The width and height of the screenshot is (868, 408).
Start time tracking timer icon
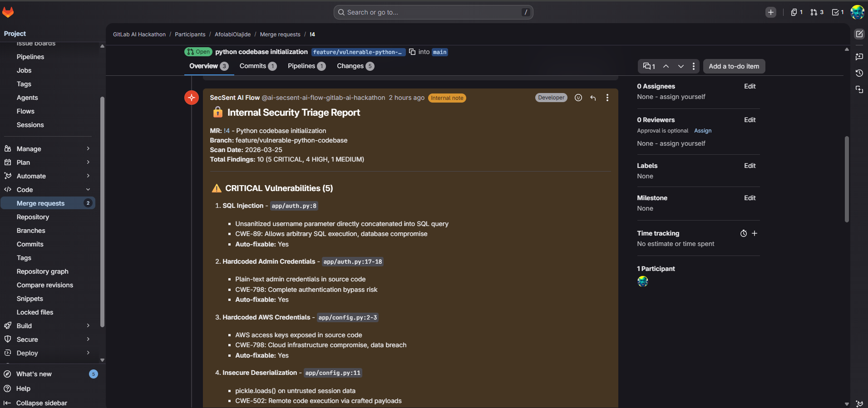[x=744, y=233]
